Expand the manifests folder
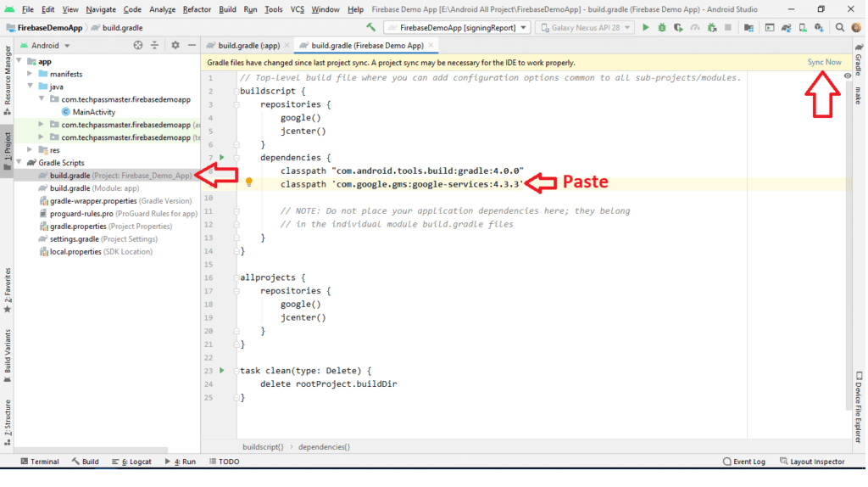The image size is (868, 487). [x=31, y=73]
